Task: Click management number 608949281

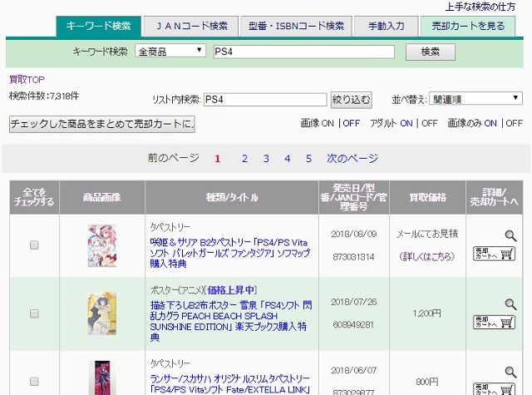Action: coord(353,325)
